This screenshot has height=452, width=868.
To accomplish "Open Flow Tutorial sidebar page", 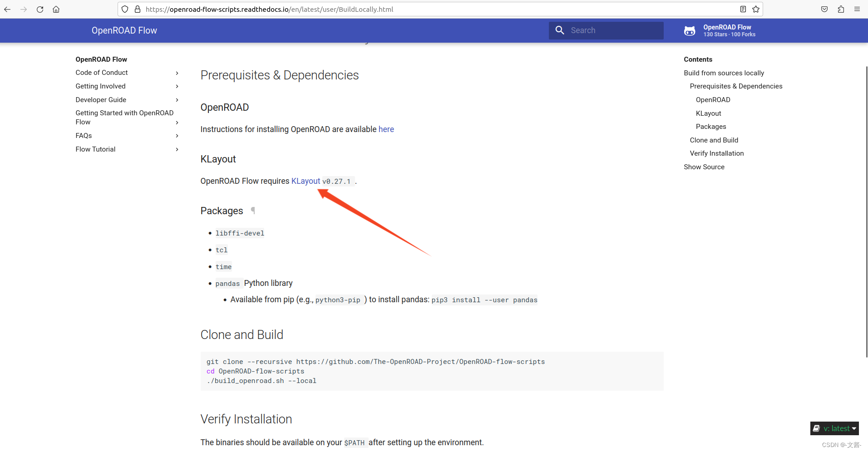I will tap(95, 149).
